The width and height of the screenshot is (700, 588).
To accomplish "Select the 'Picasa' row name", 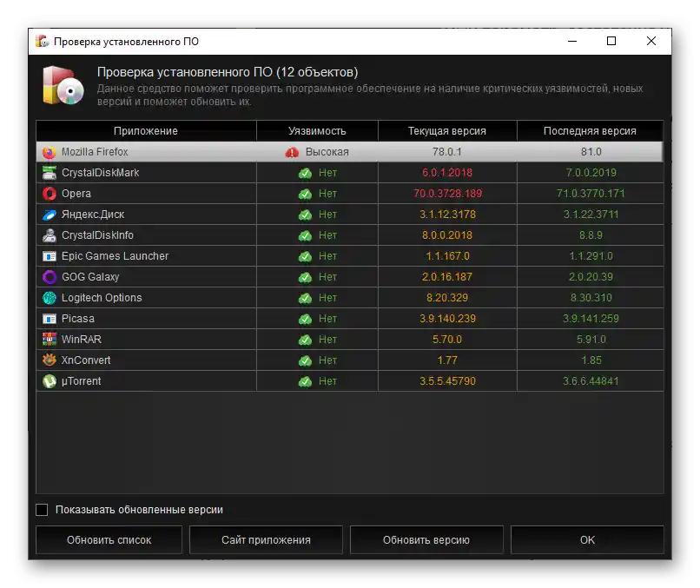I will pos(78,319).
